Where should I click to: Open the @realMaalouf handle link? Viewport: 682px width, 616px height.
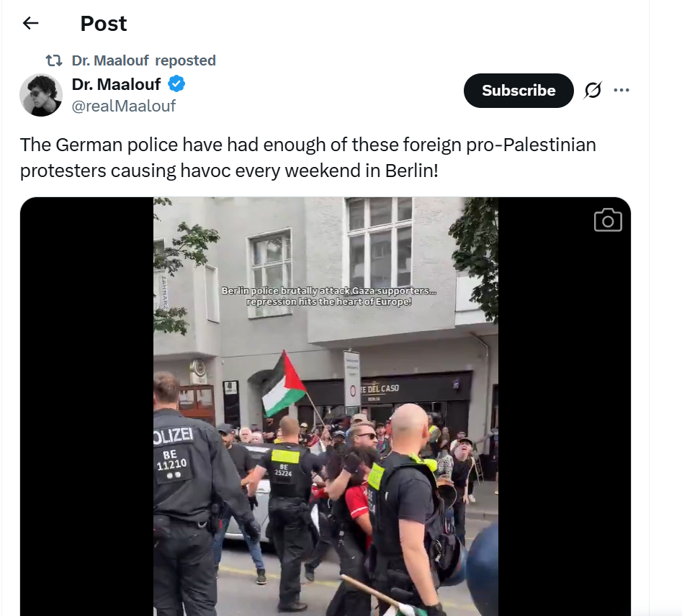click(124, 106)
